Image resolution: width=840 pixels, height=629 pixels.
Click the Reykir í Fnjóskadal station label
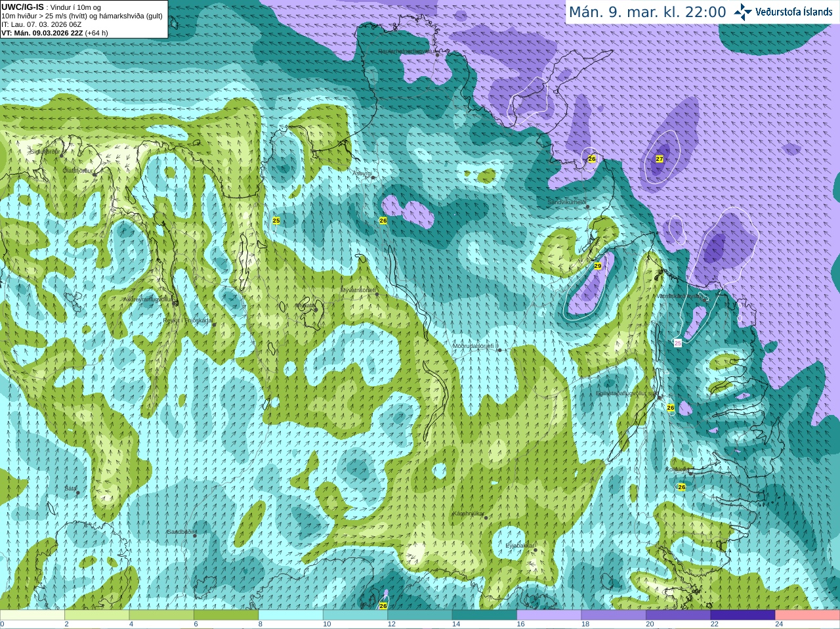[188, 320]
